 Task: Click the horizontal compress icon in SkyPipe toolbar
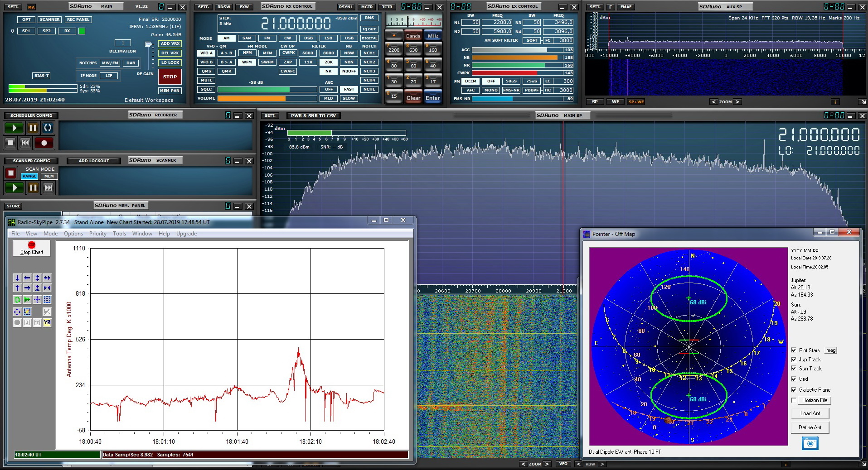pyautogui.click(x=47, y=288)
